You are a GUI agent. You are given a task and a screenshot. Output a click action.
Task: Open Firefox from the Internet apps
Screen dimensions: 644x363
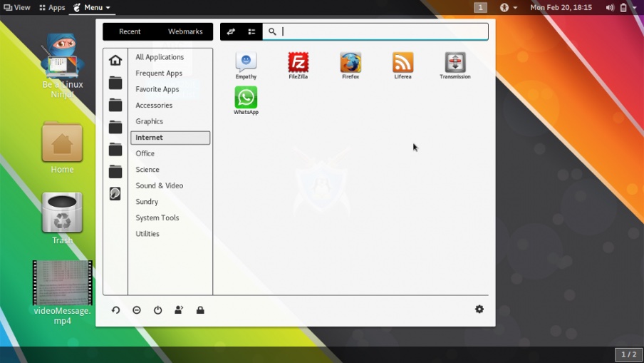click(350, 64)
